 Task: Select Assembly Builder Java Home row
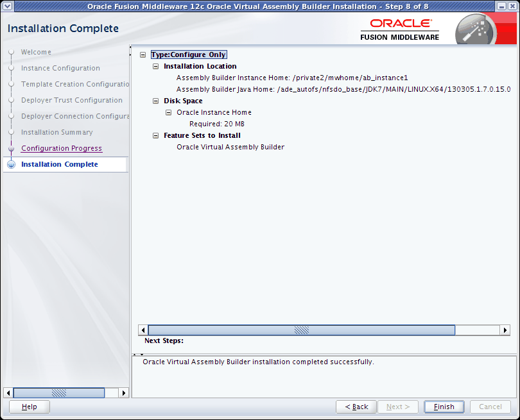[343, 89]
